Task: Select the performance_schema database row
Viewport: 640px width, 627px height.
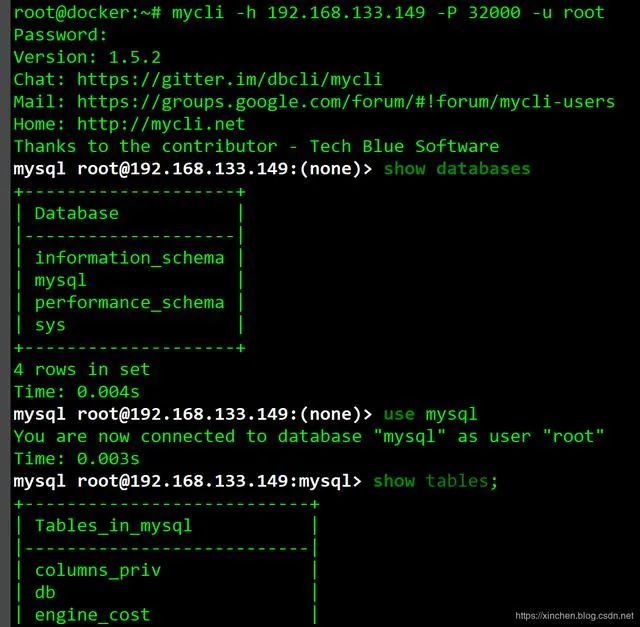Action: 129,303
